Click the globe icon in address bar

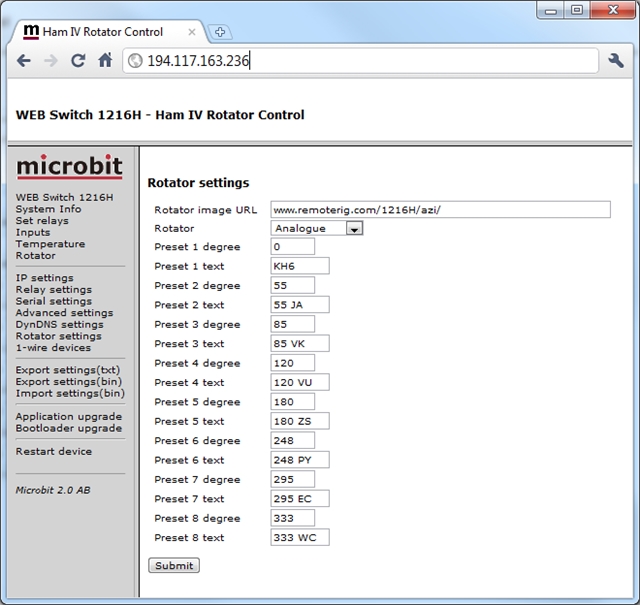pyautogui.click(x=135, y=61)
